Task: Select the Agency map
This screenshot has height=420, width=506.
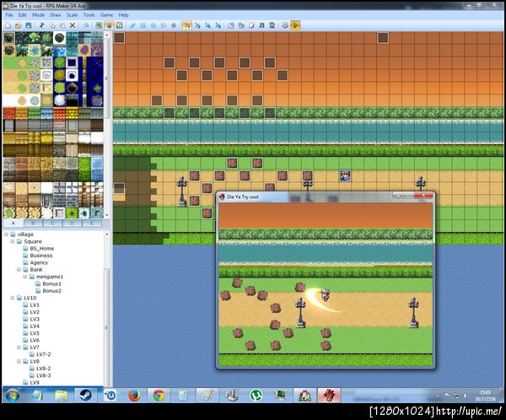Action: click(39, 262)
